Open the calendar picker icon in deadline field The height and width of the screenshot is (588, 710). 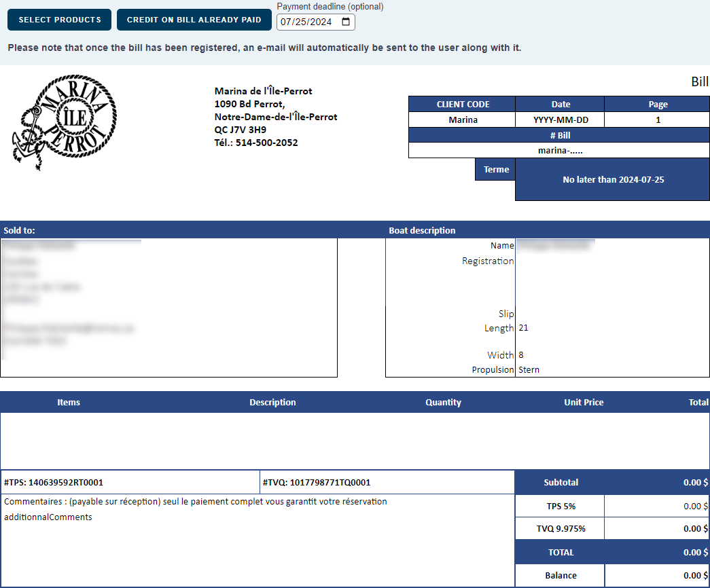click(346, 22)
